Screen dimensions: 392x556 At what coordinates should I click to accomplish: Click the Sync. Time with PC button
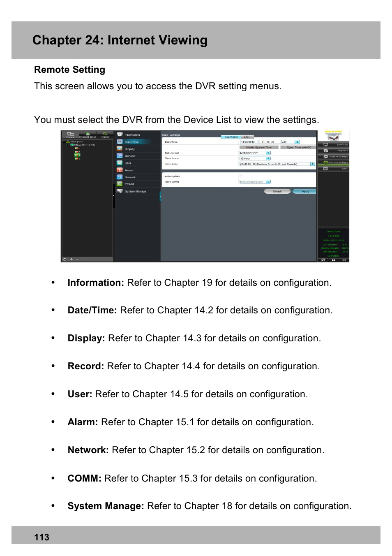pos(299,147)
